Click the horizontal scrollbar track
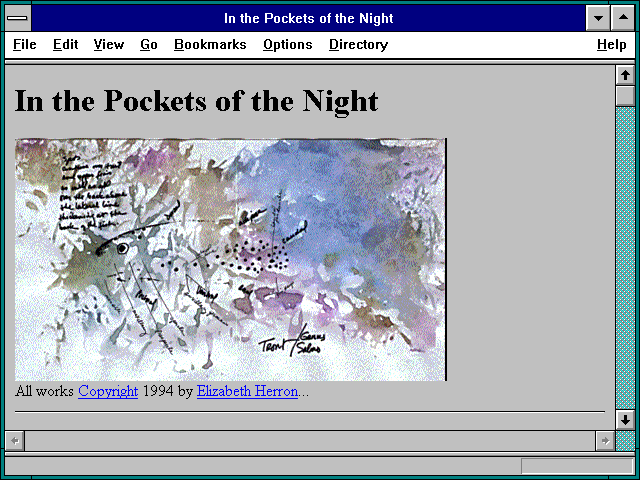The width and height of the screenshot is (640, 480). pyautogui.click(x=310, y=441)
